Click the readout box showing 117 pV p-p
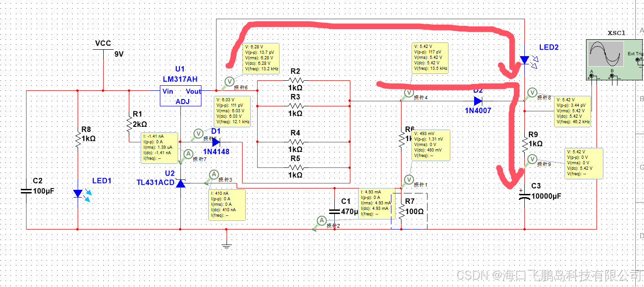644x287 pixels. tap(430, 58)
